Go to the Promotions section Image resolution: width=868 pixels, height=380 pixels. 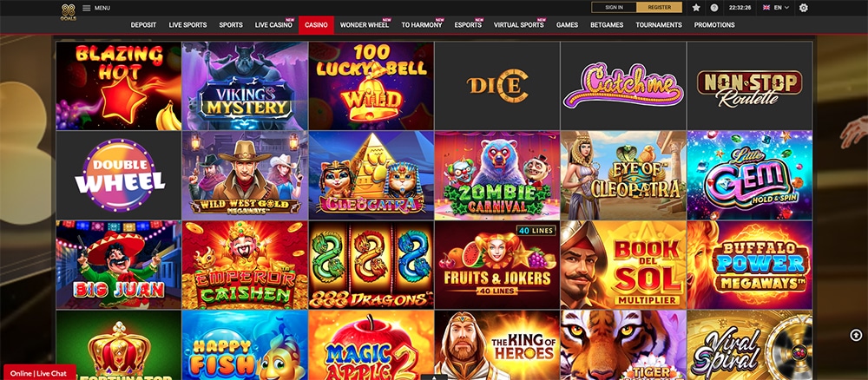click(714, 25)
